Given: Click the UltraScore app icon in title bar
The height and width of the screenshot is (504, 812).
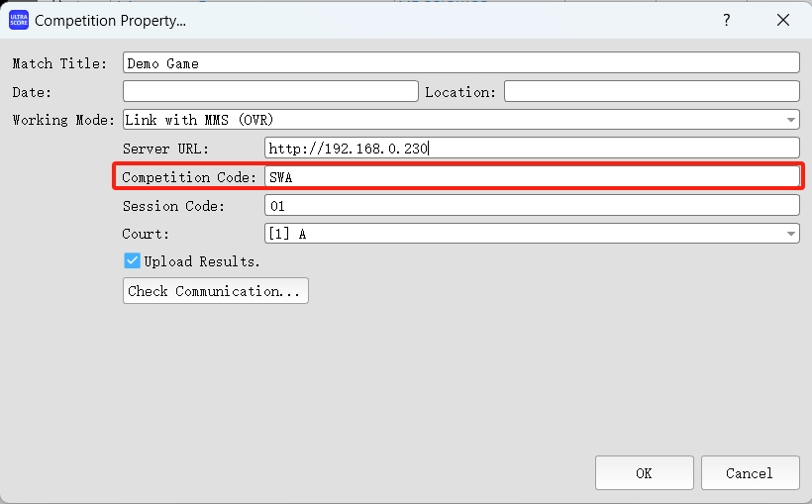Looking at the screenshot, I should [x=19, y=20].
